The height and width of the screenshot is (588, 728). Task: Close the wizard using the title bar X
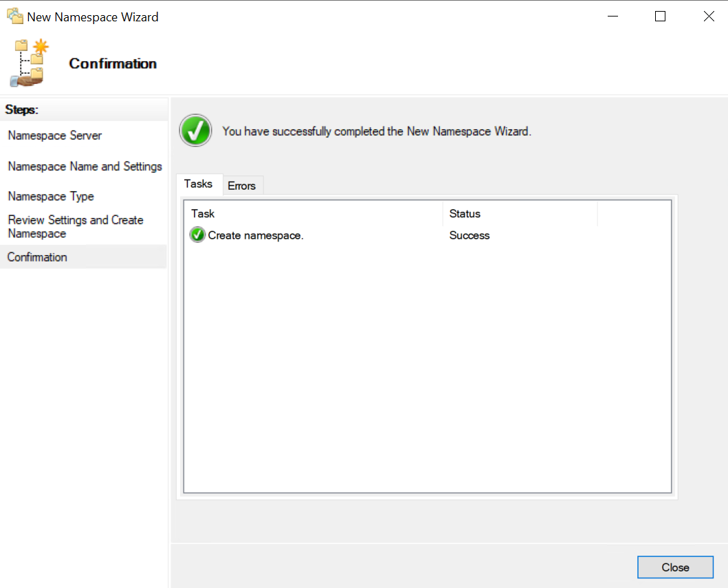pyautogui.click(x=709, y=17)
